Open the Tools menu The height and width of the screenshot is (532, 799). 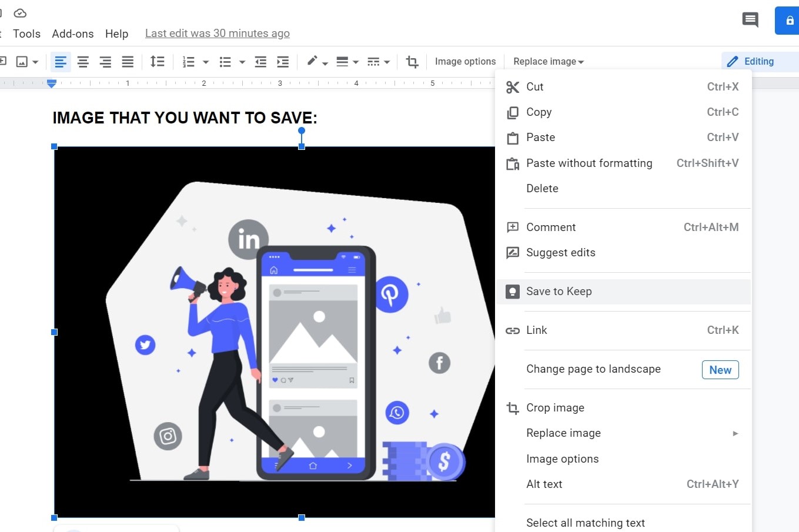pos(26,34)
